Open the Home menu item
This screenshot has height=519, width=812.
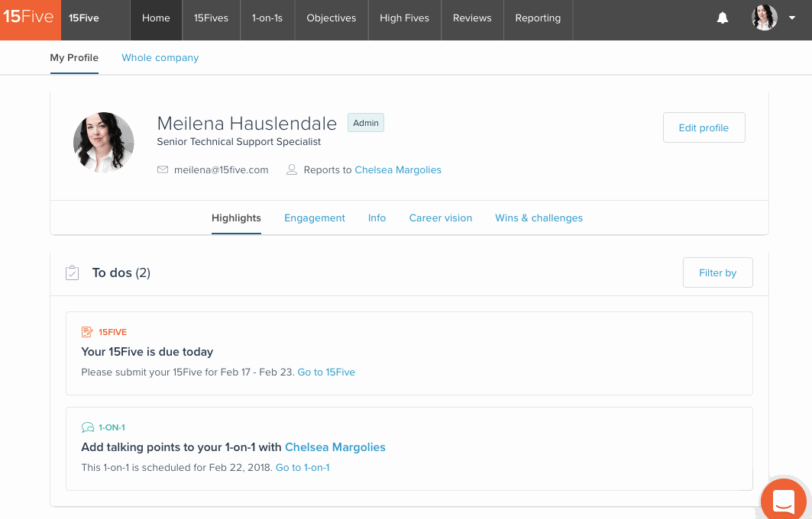coord(156,18)
